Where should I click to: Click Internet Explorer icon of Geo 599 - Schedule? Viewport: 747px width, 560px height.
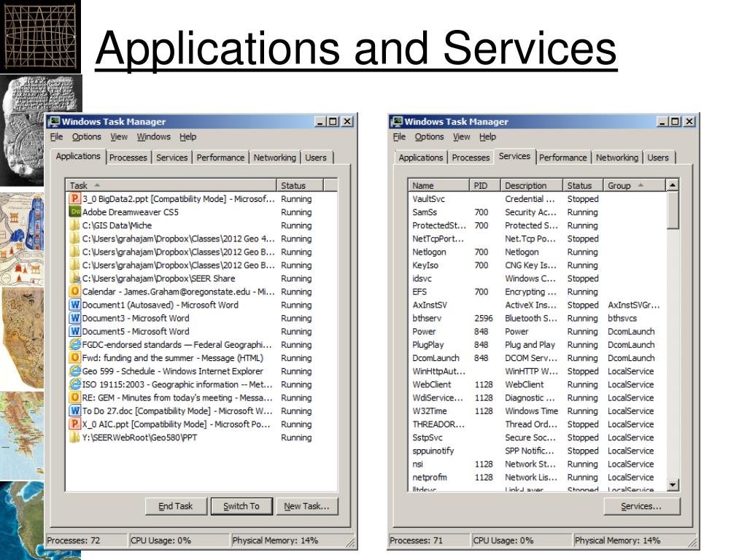75,371
